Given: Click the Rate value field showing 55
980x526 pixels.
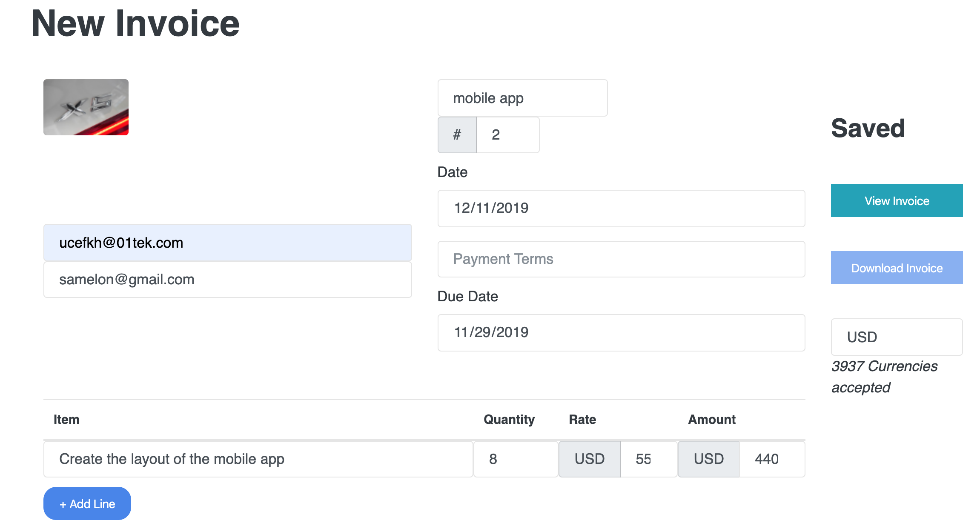Looking at the screenshot, I should click(x=648, y=459).
